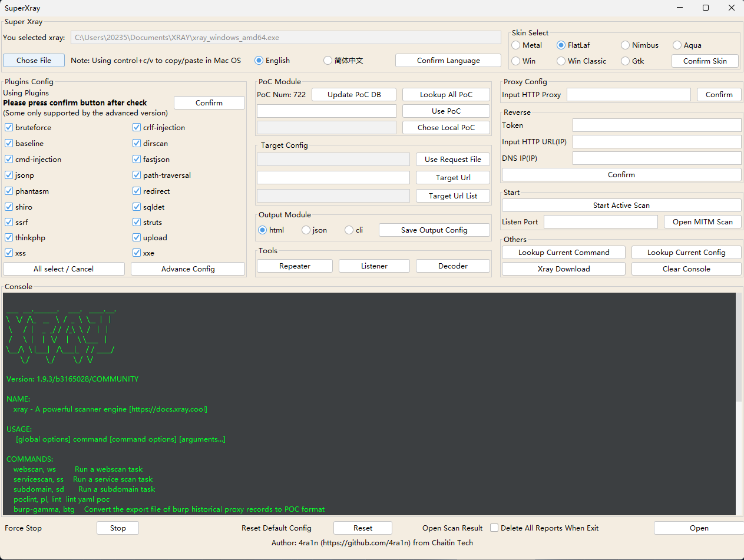Confirm the plugins selection
Image resolution: width=744 pixels, height=560 pixels.
[x=209, y=102]
